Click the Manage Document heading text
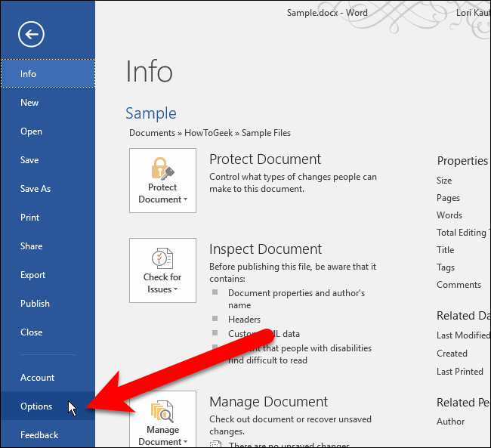 (269, 402)
